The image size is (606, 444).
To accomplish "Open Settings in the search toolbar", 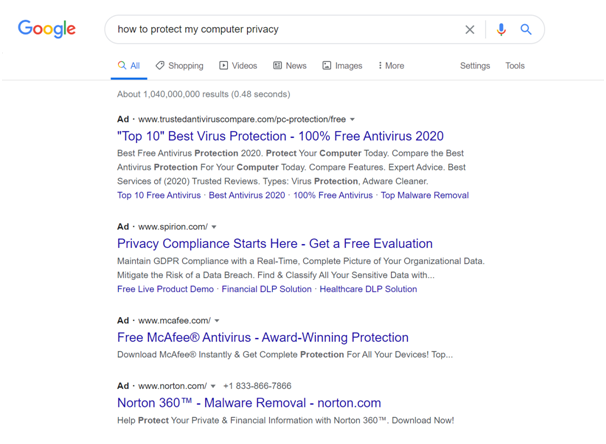I will tap(475, 66).
